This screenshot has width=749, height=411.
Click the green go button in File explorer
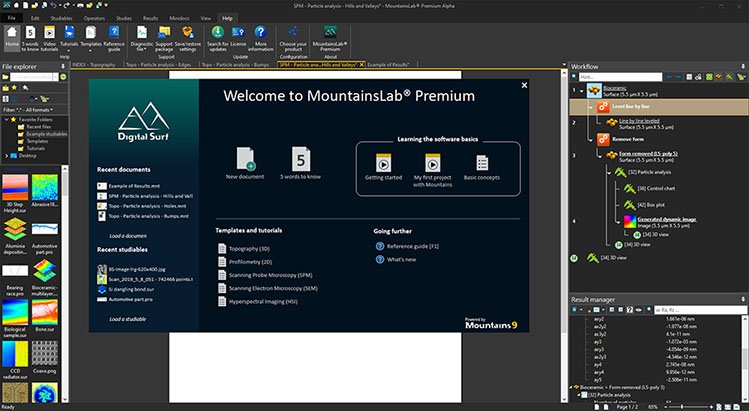pos(63,77)
